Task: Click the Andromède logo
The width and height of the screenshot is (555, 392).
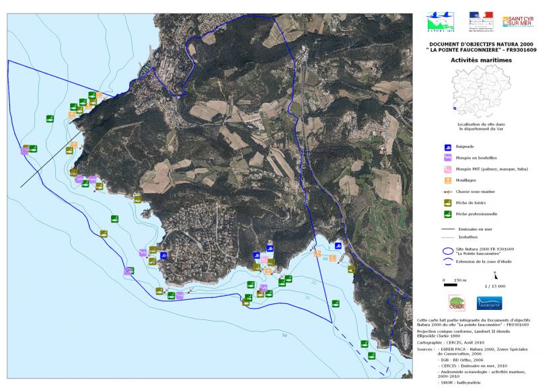Action: click(x=490, y=303)
